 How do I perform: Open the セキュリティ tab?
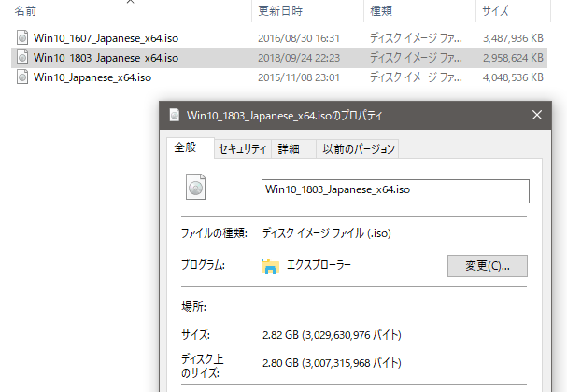coord(243,148)
